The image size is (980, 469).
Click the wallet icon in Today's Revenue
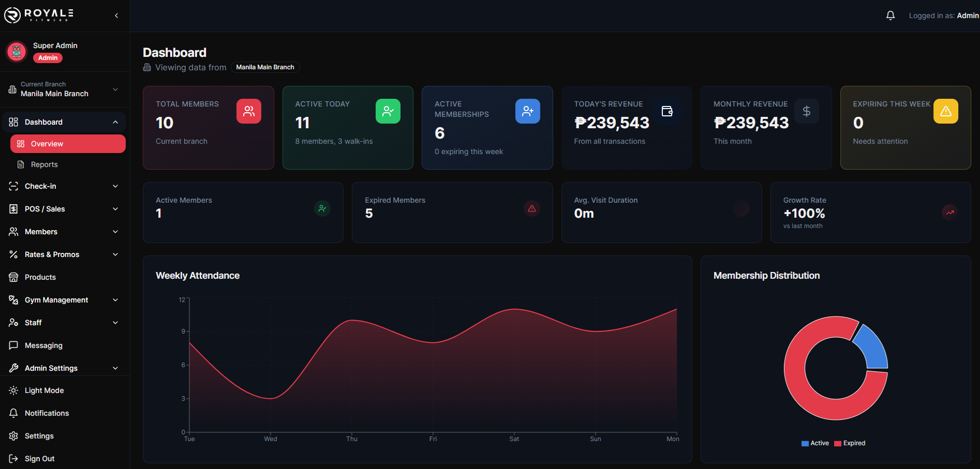[x=667, y=111]
